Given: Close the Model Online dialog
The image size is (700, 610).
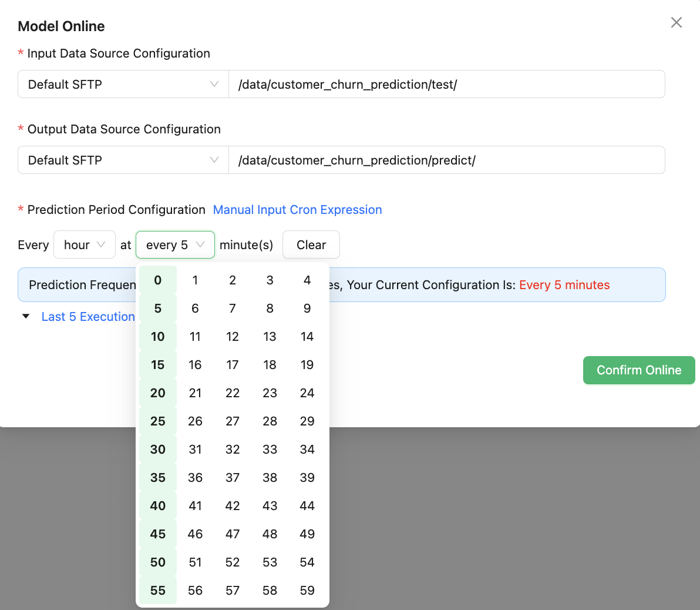Looking at the screenshot, I should [x=677, y=22].
